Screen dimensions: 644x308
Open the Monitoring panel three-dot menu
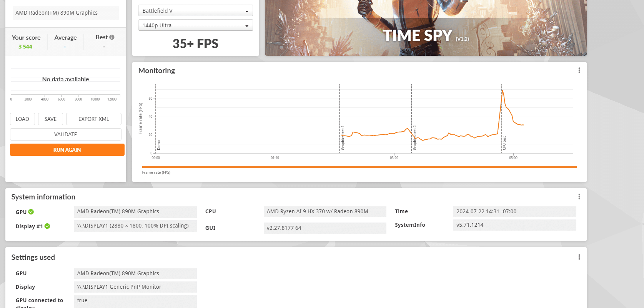[579, 70]
